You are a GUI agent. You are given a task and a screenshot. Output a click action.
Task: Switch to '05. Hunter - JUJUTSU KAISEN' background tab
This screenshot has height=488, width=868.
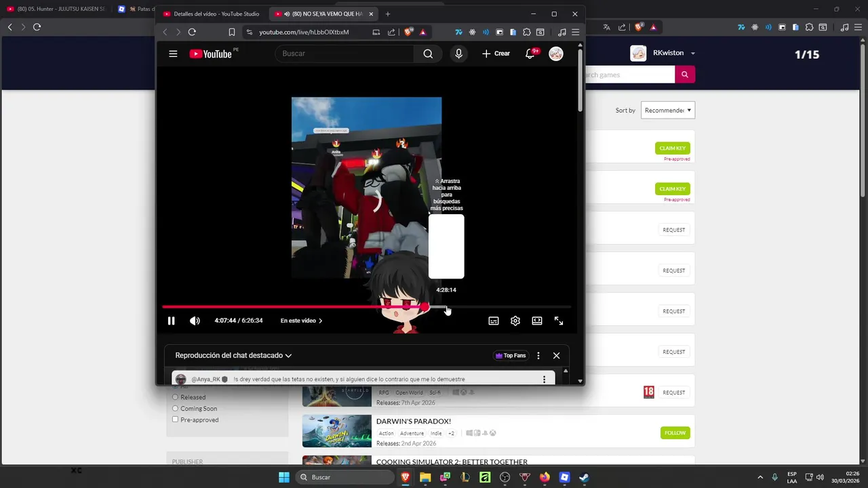coord(56,9)
